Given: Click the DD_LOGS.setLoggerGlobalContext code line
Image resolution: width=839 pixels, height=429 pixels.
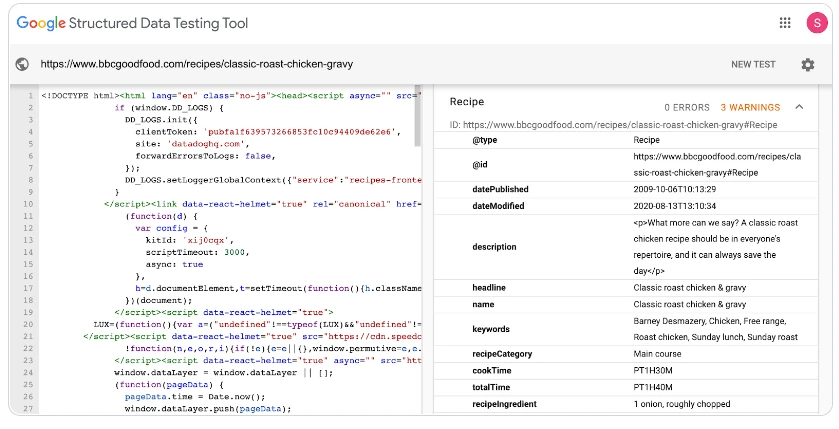Looking at the screenshot, I should [273, 180].
